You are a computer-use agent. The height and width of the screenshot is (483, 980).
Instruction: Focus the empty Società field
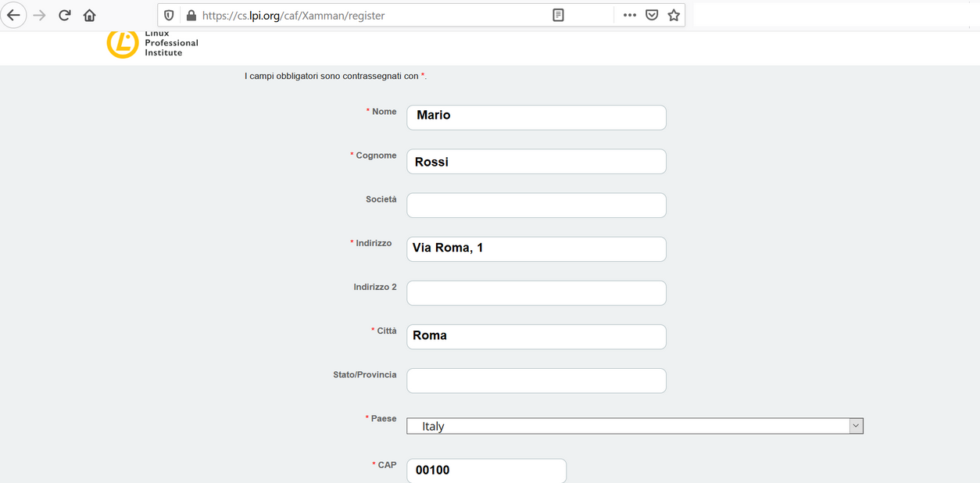pos(536,205)
